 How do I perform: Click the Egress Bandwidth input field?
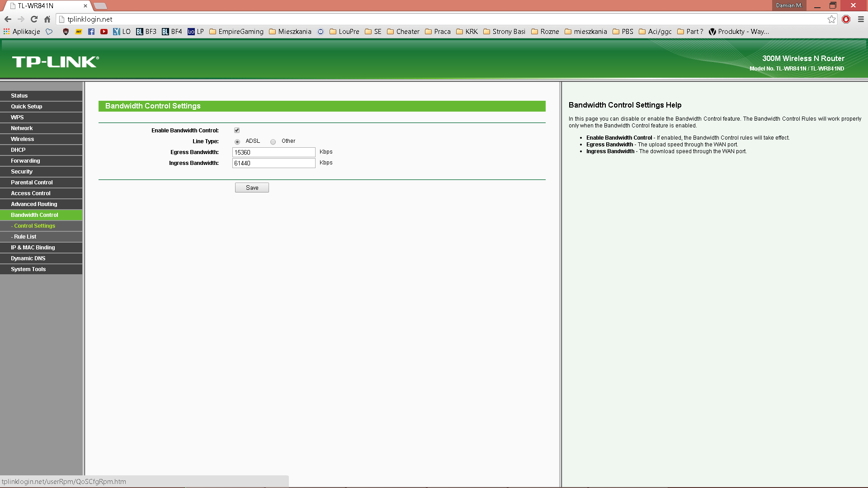pyautogui.click(x=274, y=152)
